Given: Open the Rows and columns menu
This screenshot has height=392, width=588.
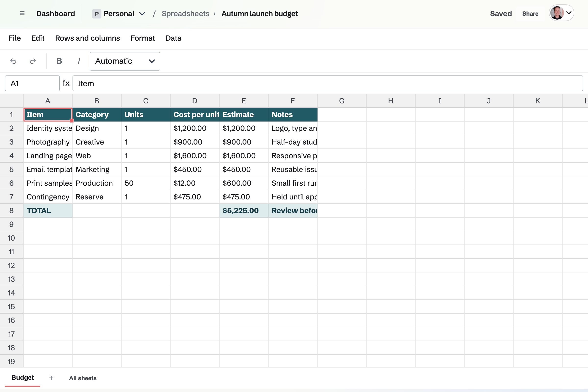Looking at the screenshot, I should (87, 38).
